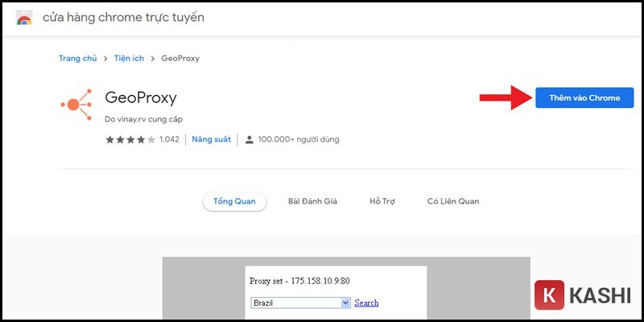Click the GeoProxy extension icon
644x322 pixels.
[x=76, y=105]
